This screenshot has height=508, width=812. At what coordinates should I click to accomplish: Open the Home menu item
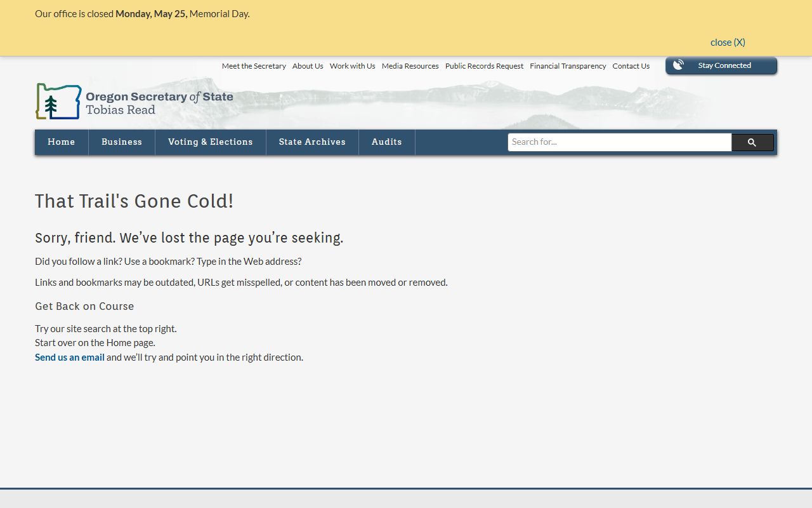pyautogui.click(x=62, y=142)
